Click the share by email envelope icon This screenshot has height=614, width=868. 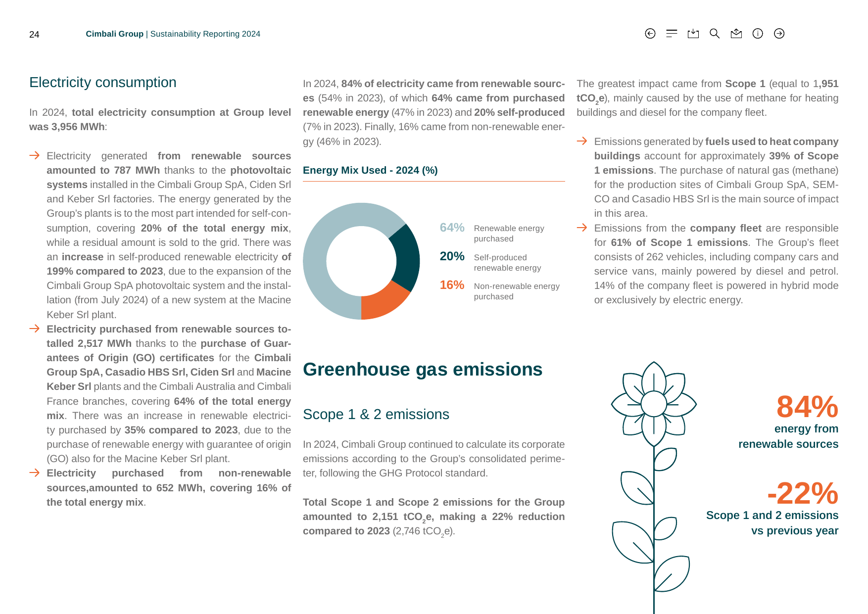tap(736, 34)
